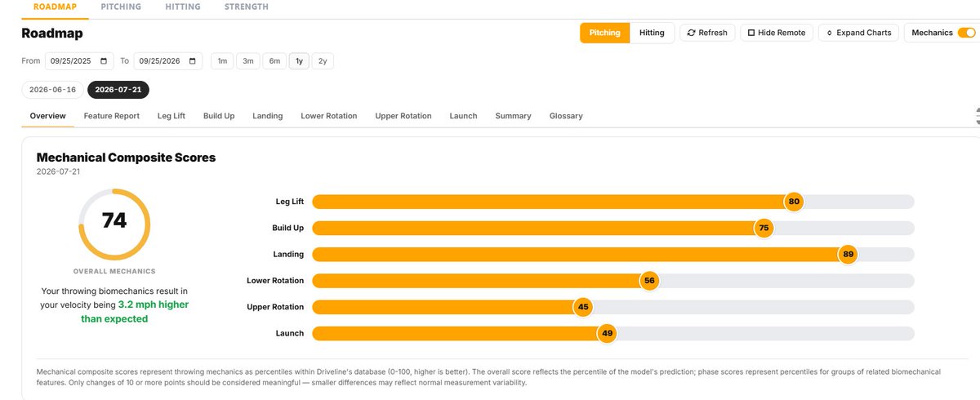Click the Lower Rotation score marker 56
Screen dimensions: 980x400
pos(649,280)
